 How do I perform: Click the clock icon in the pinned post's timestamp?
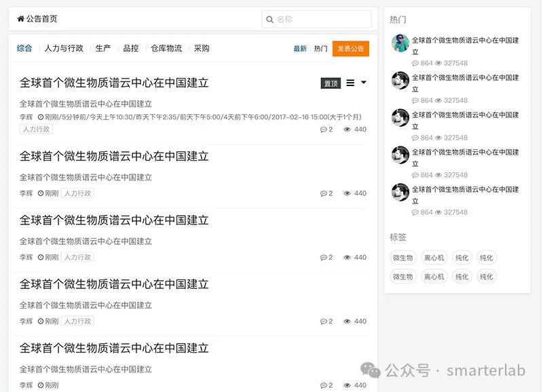[x=41, y=117]
